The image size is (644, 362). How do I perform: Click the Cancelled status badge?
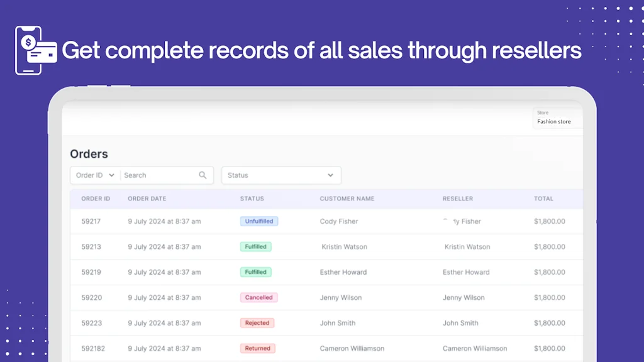pos(258,297)
